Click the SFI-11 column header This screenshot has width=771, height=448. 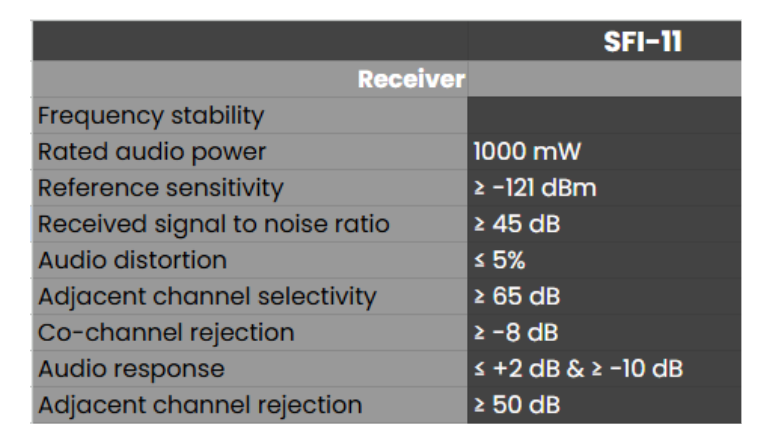(x=642, y=43)
